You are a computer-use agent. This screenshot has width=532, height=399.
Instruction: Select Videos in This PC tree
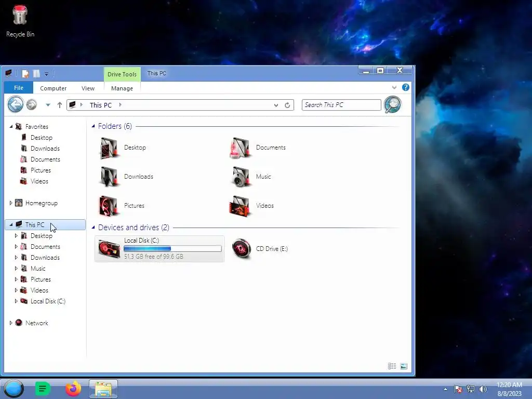point(39,290)
